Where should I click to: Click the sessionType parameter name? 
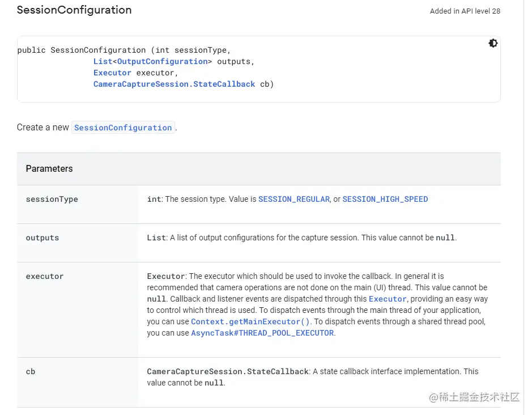point(52,199)
